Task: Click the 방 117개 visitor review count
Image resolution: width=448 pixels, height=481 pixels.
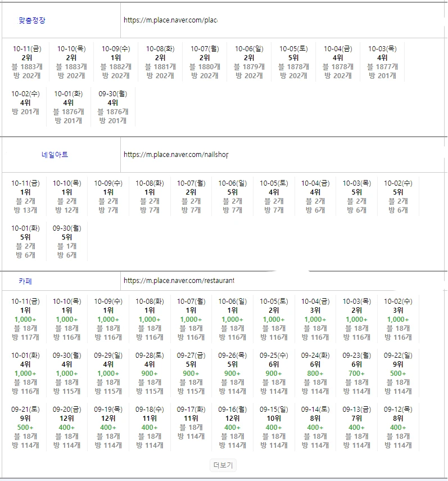Action: tap(26, 338)
